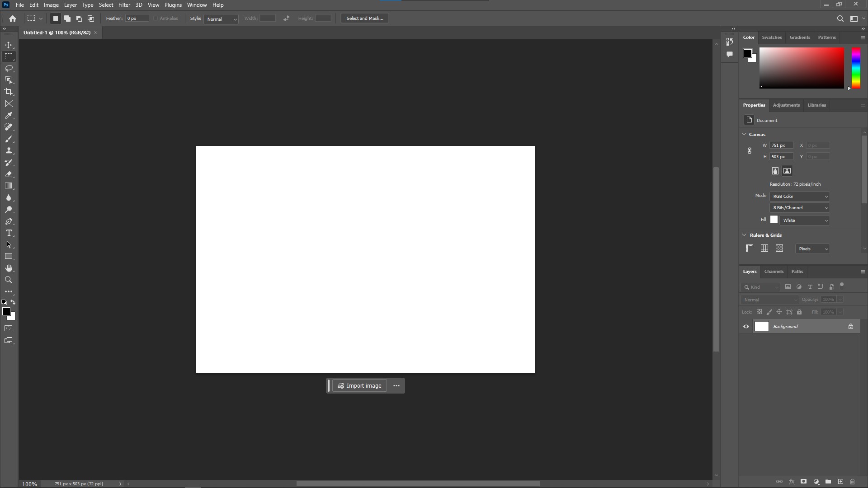The image size is (868, 488).
Task: Collapse the Rulers & Grids section
Action: tap(744, 235)
